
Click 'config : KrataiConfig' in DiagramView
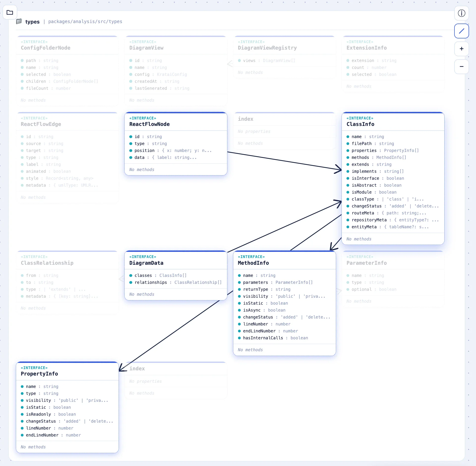click(x=176, y=74)
